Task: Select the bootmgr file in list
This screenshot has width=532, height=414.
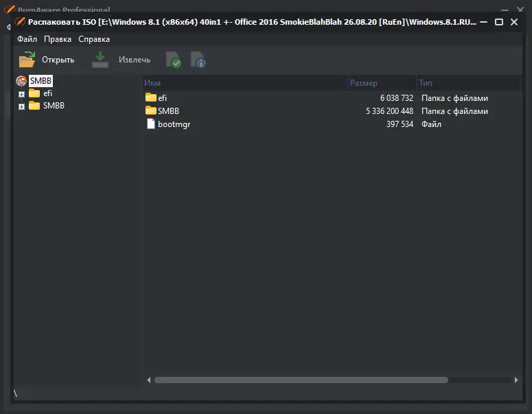Action: pos(174,124)
